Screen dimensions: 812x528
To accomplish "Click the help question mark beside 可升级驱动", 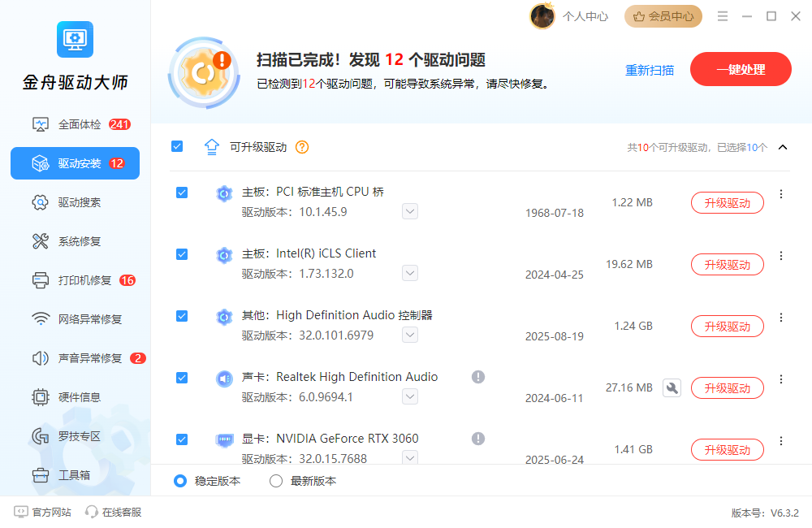I will coord(302,147).
